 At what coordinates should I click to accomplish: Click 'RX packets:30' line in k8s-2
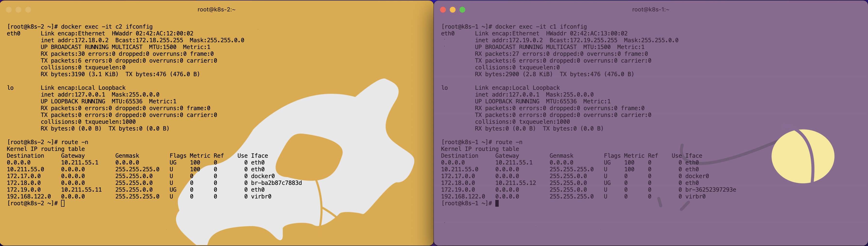pyautogui.click(x=127, y=54)
